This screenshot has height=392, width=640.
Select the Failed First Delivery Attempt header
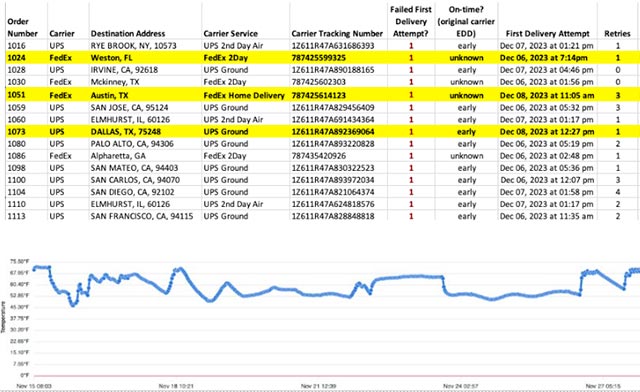click(411, 21)
